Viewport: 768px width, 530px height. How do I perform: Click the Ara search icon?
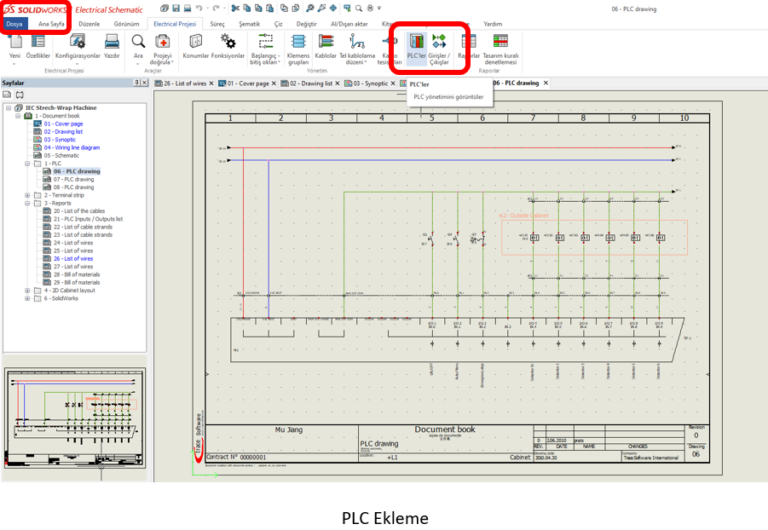[x=138, y=44]
